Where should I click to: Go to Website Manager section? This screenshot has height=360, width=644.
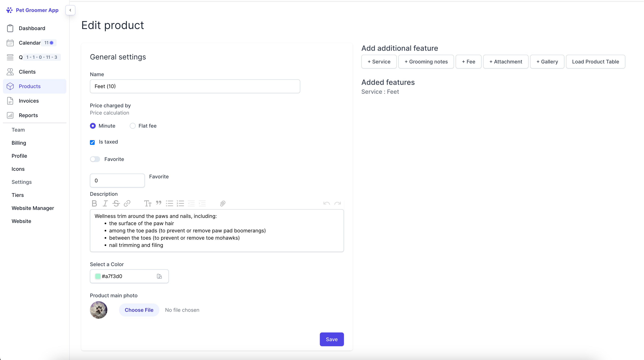(33, 208)
